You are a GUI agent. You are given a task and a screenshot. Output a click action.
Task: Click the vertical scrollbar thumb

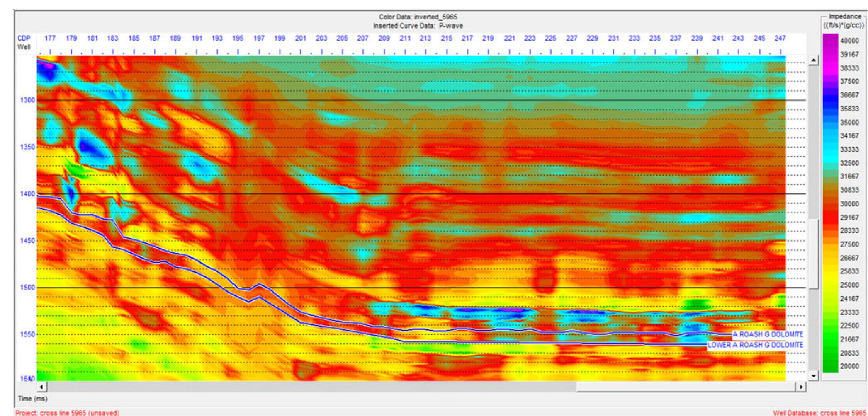click(813, 253)
